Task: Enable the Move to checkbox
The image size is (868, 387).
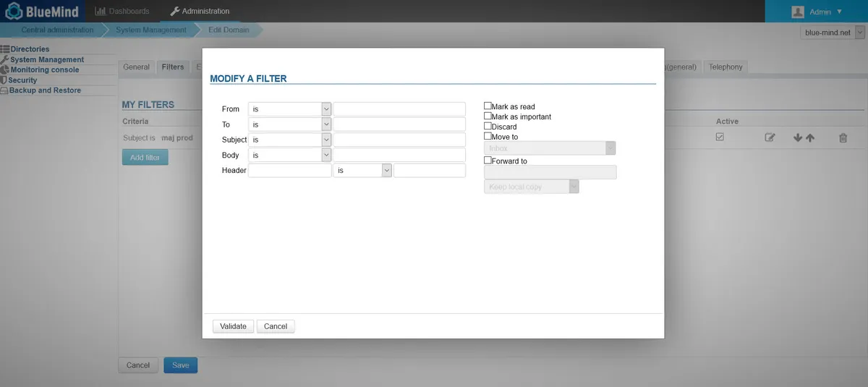Action: pos(488,136)
